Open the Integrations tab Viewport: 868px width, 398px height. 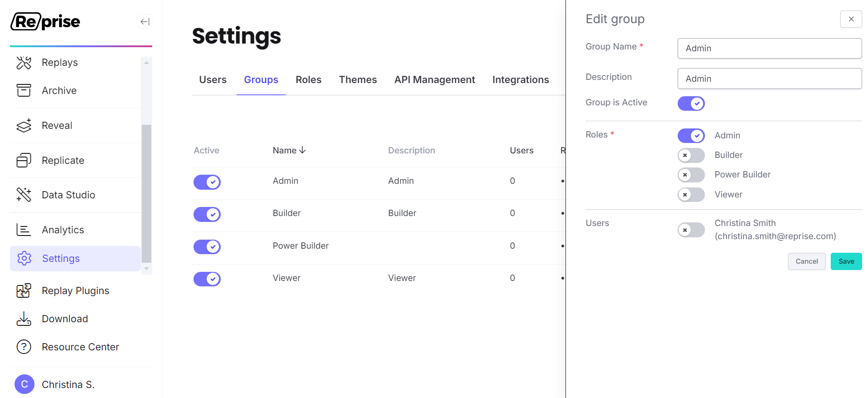click(521, 80)
